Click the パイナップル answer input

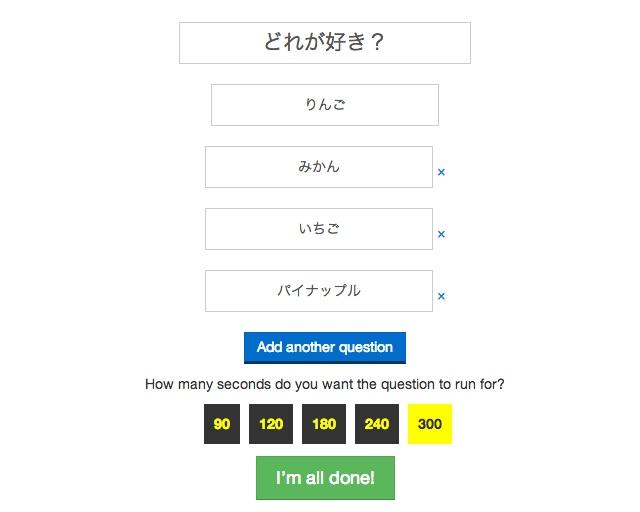tap(319, 291)
